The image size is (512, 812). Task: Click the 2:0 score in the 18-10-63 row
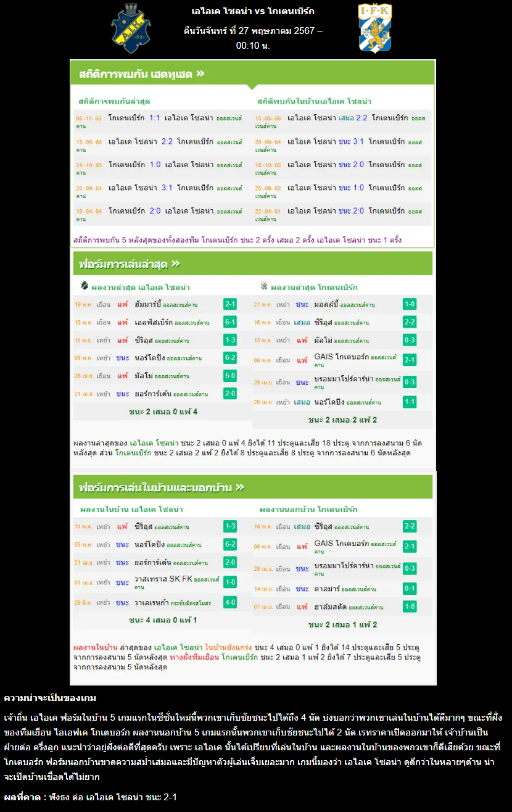point(358,164)
